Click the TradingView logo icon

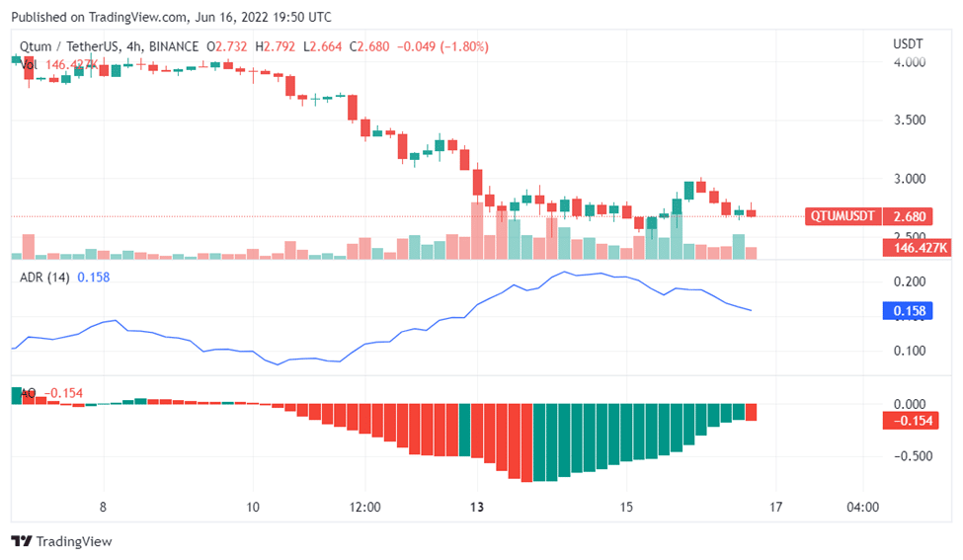tap(21, 541)
